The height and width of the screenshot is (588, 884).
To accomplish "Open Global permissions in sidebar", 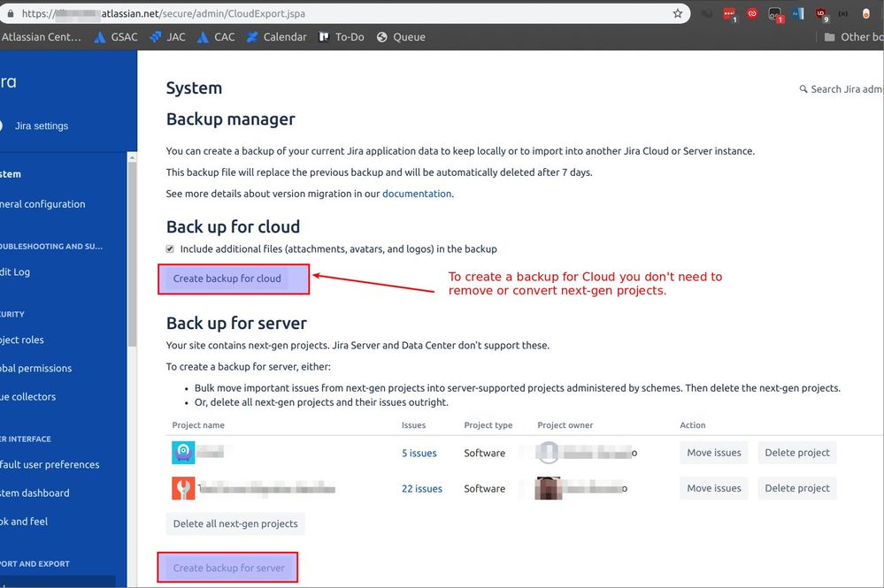I will pyautogui.click(x=35, y=368).
